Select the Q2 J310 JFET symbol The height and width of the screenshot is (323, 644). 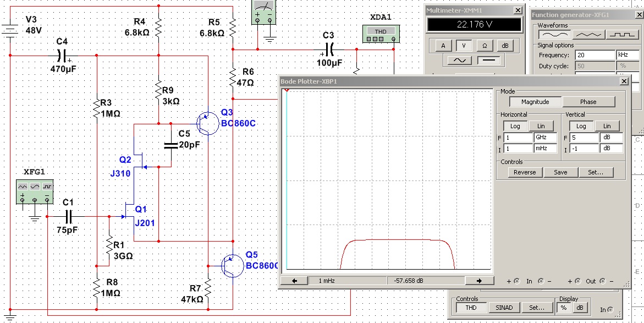[140, 161]
